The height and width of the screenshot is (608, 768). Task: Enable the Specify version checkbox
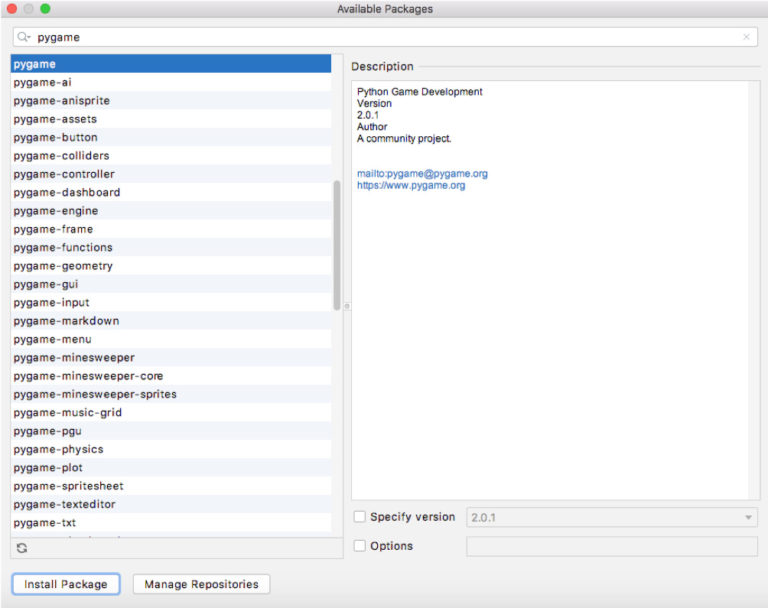pos(360,517)
